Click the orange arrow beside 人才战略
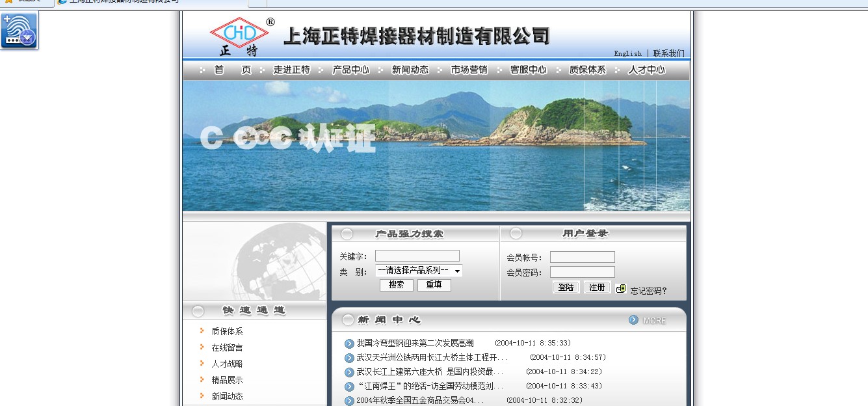This screenshot has height=406, width=868. tap(202, 363)
